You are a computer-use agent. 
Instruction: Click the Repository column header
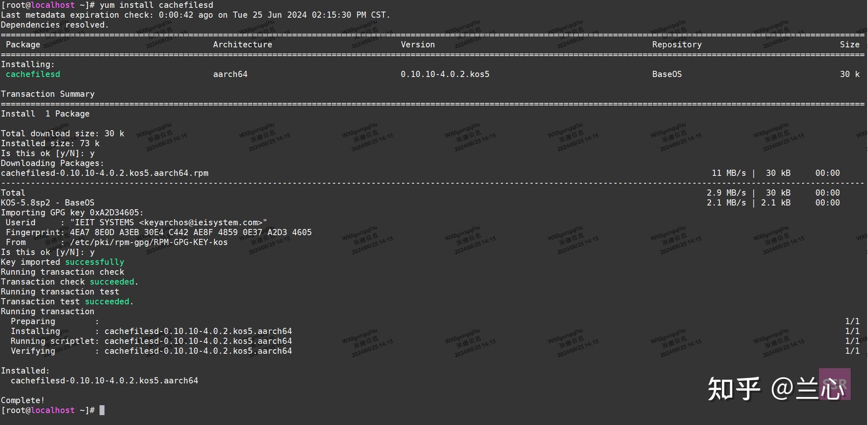point(676,44)
